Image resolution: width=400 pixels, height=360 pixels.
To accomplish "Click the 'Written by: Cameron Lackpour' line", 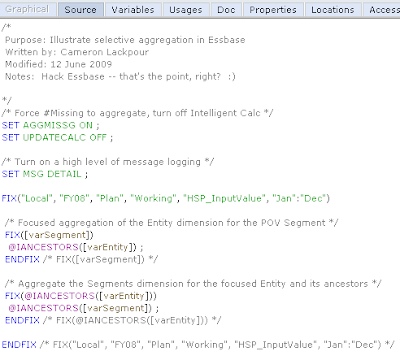I will tap(77, 52).
